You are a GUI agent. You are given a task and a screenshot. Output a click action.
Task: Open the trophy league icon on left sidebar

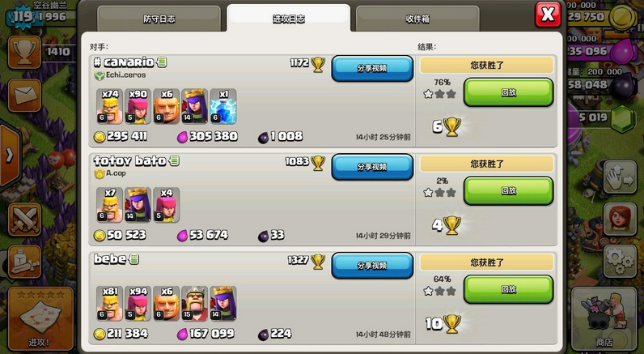[x=24, y=52]
